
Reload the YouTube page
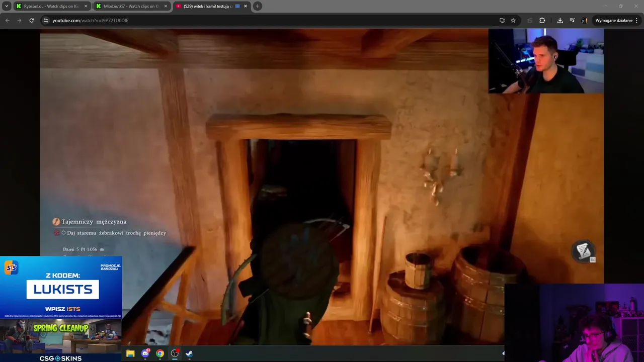point(31,20)
